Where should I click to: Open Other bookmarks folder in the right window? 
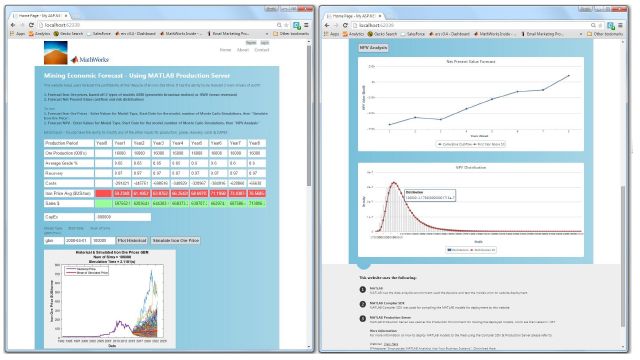pos(605,34)
